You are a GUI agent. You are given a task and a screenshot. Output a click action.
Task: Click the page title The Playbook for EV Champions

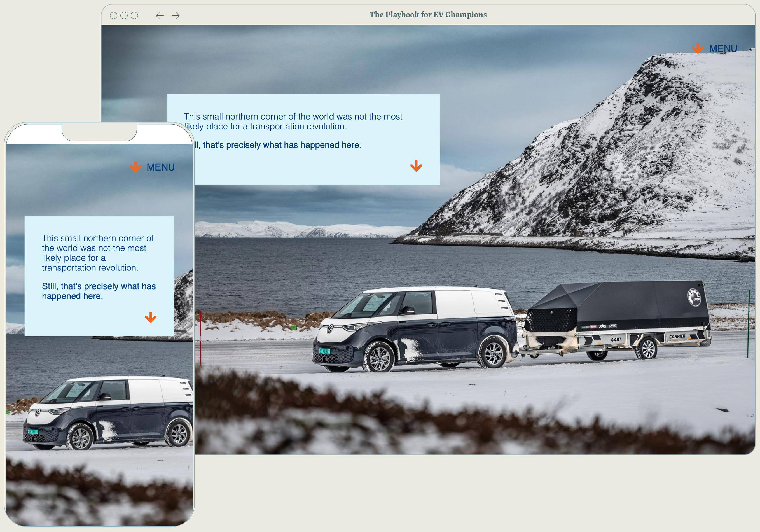[x=428, y=15]
